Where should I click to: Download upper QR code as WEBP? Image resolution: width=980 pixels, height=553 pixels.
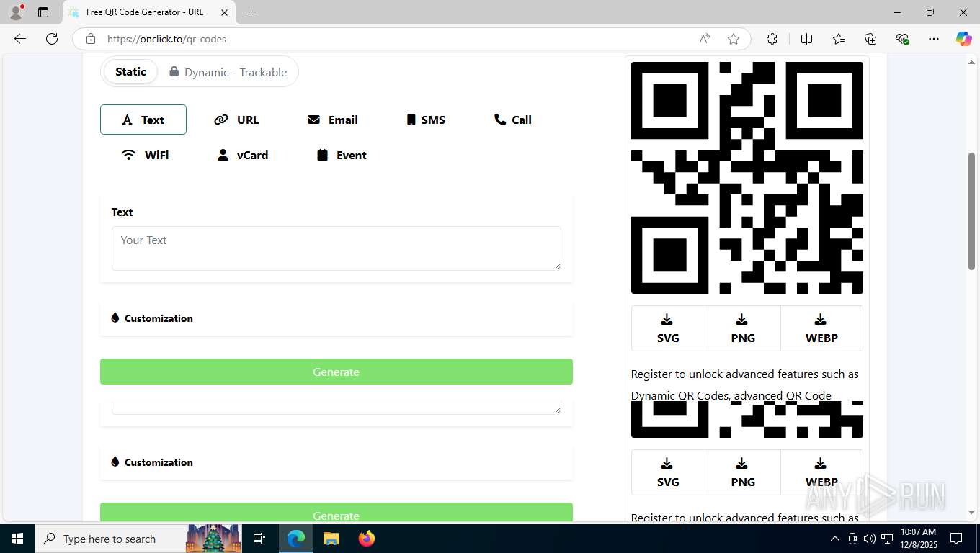coord(821,328)
